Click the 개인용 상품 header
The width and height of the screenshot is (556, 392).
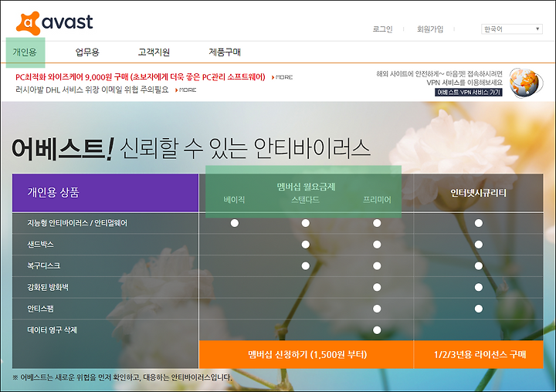pos(105,193)
